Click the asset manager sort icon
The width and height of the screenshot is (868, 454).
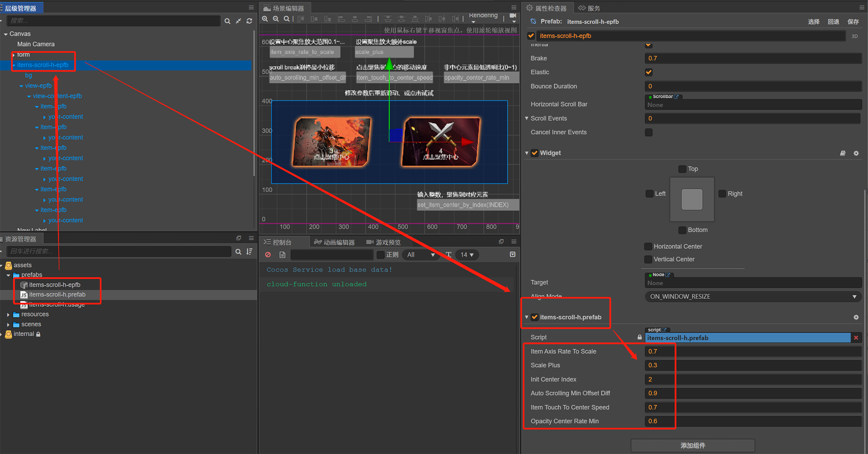coord(250,251)
